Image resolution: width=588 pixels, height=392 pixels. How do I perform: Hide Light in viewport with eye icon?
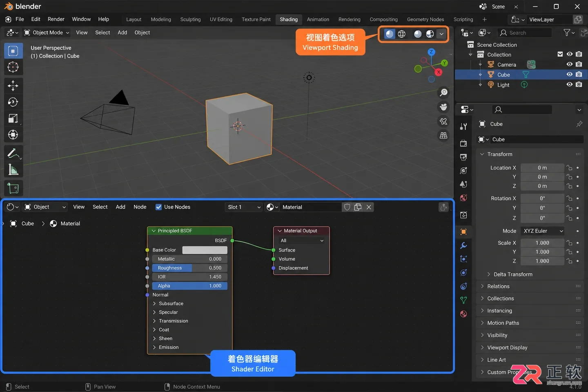point(569,85)
